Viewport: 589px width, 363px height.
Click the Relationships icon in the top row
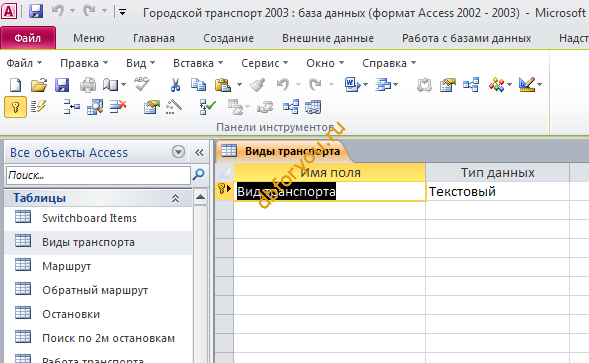[x=471, y=85]
